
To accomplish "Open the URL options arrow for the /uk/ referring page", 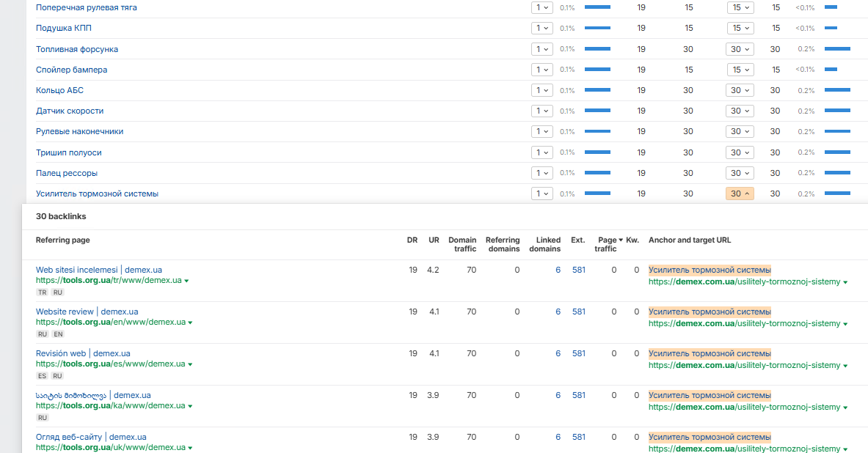I will click(191, 448).
